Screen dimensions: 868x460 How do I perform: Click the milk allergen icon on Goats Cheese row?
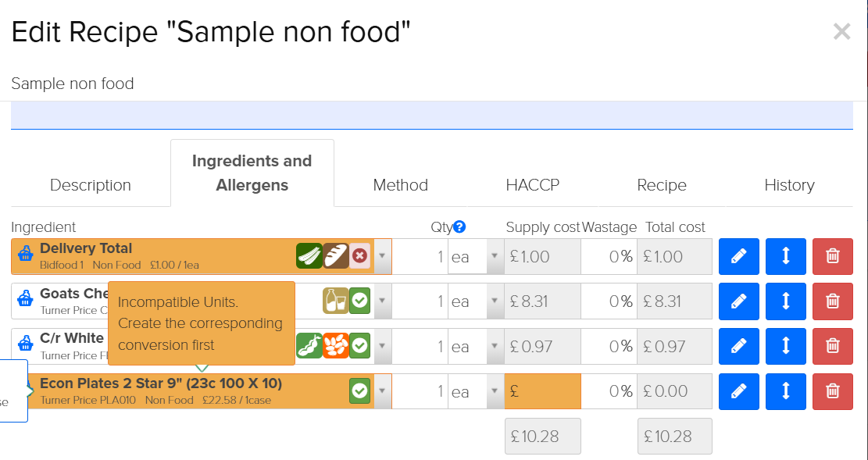(x=334, y=301)
